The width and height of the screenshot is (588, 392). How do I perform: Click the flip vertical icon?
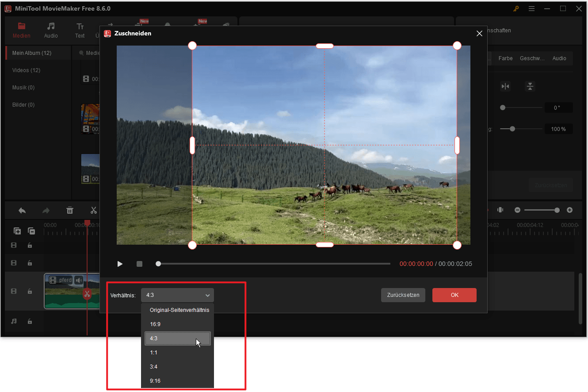tap(530, 87)
